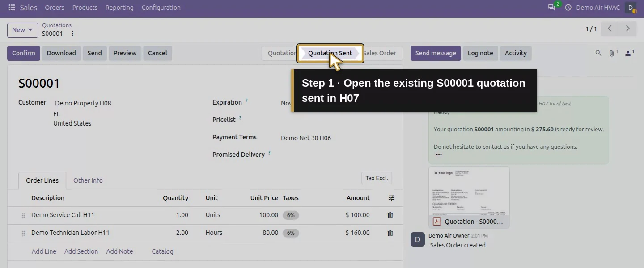
Task: Click Add Section link
Action: (x=81, y=251)
